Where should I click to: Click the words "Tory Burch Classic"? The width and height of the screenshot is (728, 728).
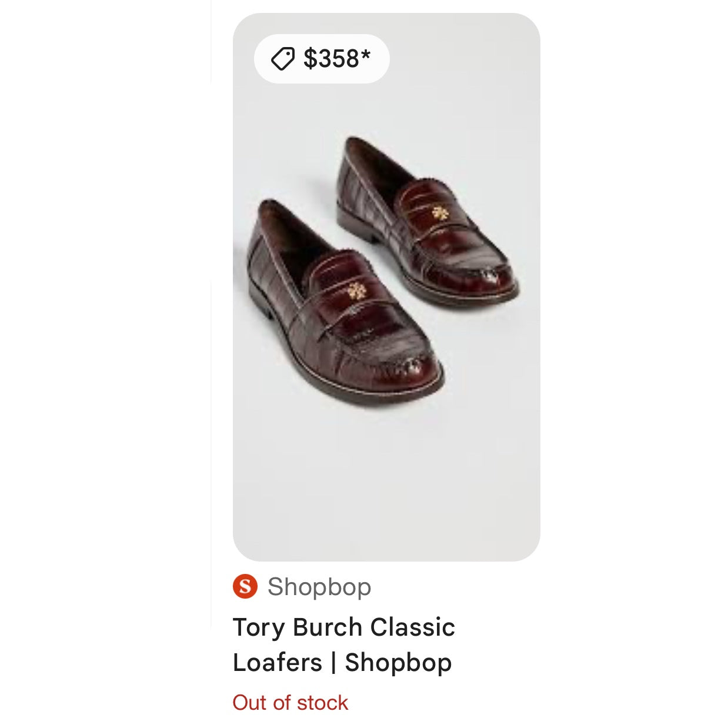[x=344, y=627]
